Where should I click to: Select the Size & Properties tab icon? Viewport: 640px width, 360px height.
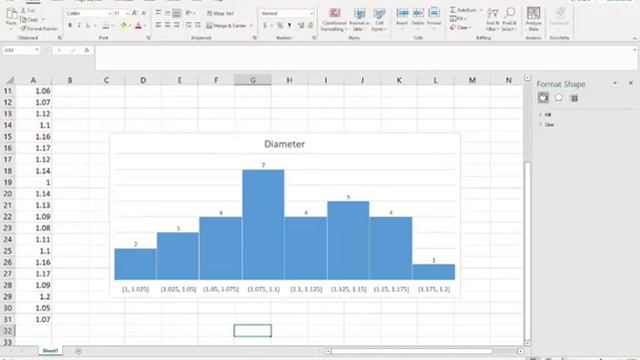click(574, 98)
